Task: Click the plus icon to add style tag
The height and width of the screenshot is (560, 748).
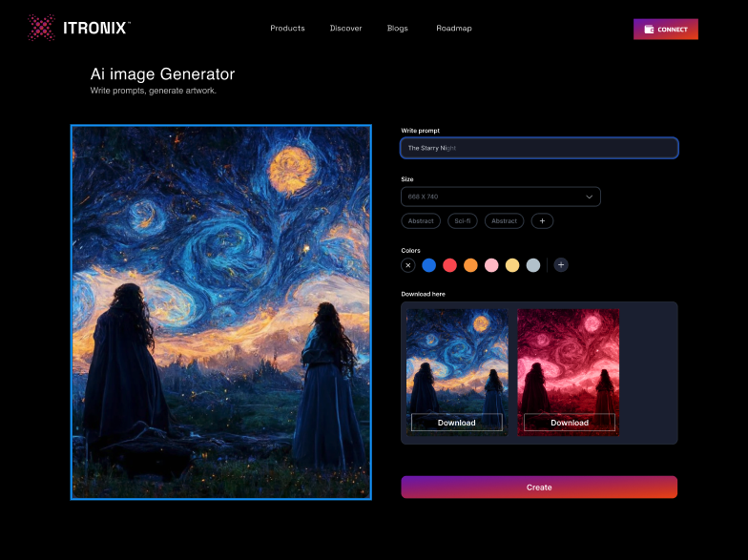Action: point(542,221)
